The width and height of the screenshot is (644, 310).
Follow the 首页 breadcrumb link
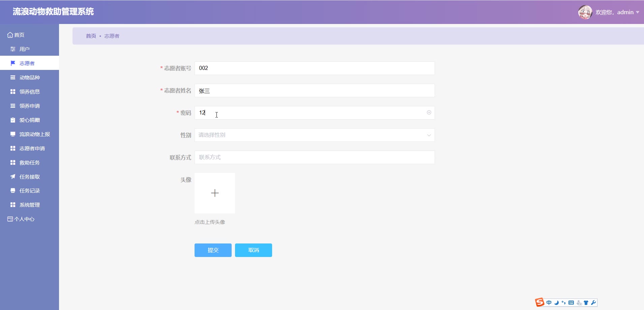(x=91, y=36)
